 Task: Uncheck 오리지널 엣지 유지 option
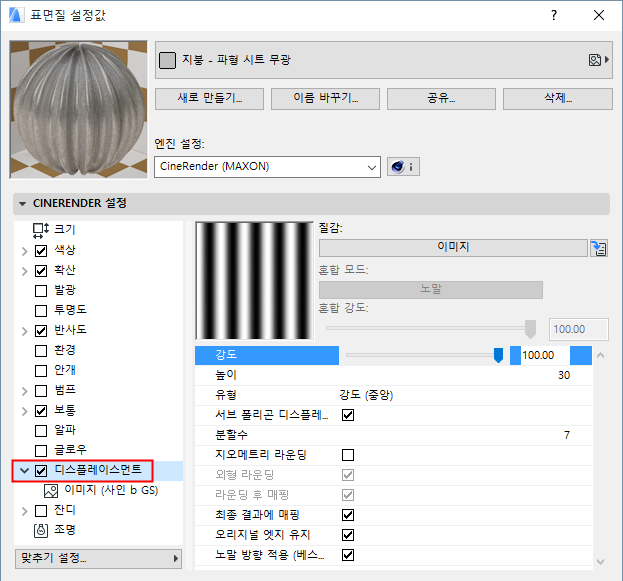pos(348,535)
